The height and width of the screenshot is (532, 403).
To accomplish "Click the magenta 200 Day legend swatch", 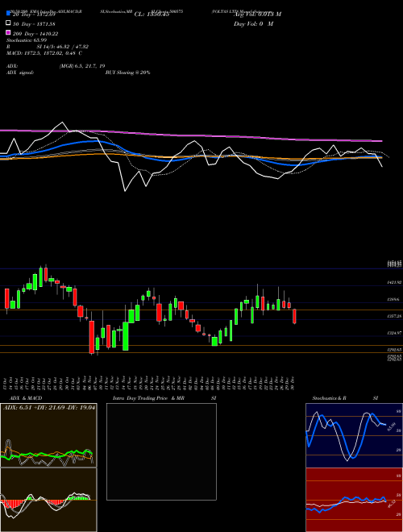I will pos(9,32).
